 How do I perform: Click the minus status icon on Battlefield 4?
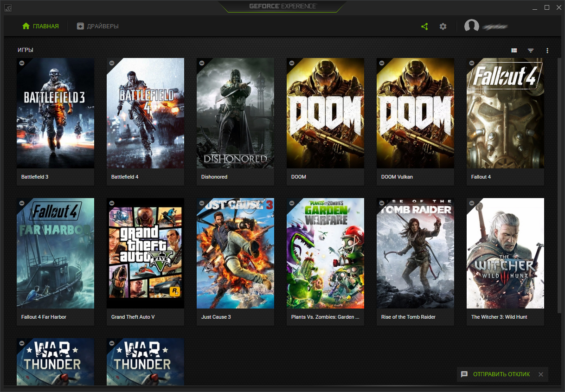point(112,63)
